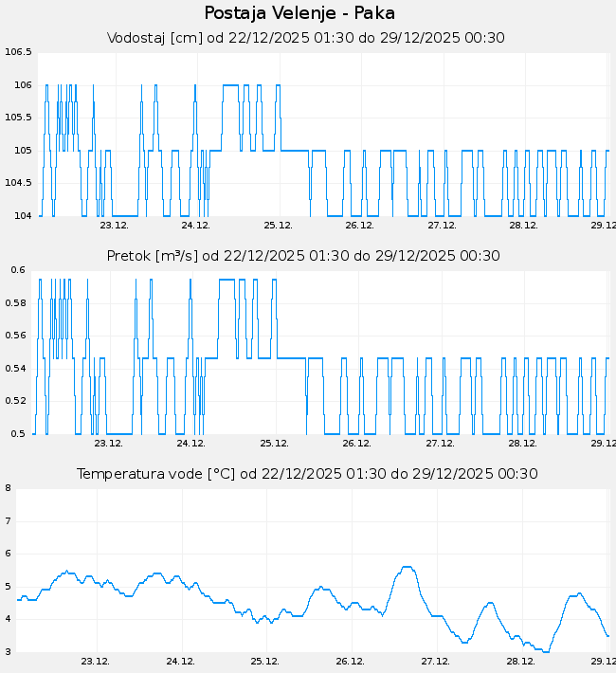Select the 23.12. date tick on Temperatura chart
Screen dimensions: 616x673
click(x=95, y=662)
